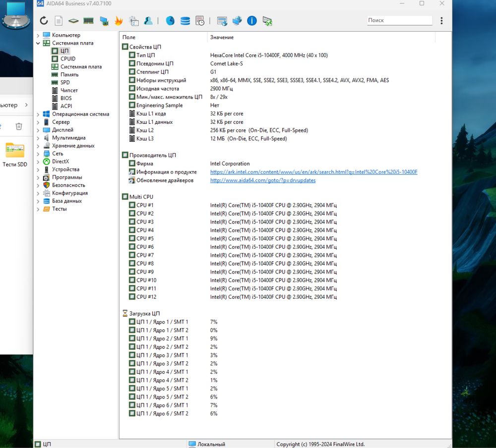The width and height of the screenshot is (496, 448).
Task: Expand the Мультимедиа tree node
Action: click(x=38, y=138)
